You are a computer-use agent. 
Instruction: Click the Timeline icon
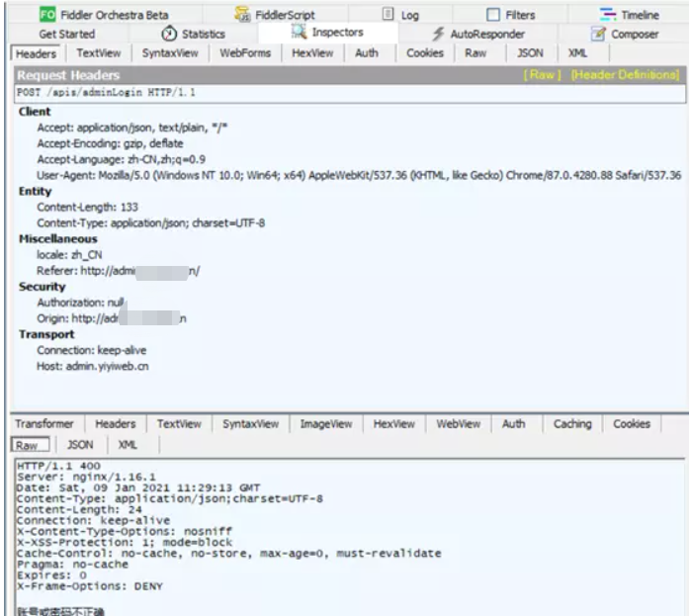(608, 15)
